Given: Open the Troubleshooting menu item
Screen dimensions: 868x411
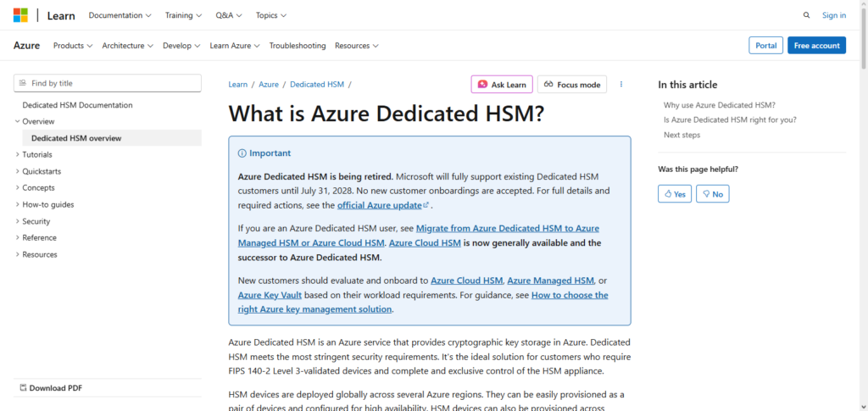Looking at the screenshot, I should [298, 46].
